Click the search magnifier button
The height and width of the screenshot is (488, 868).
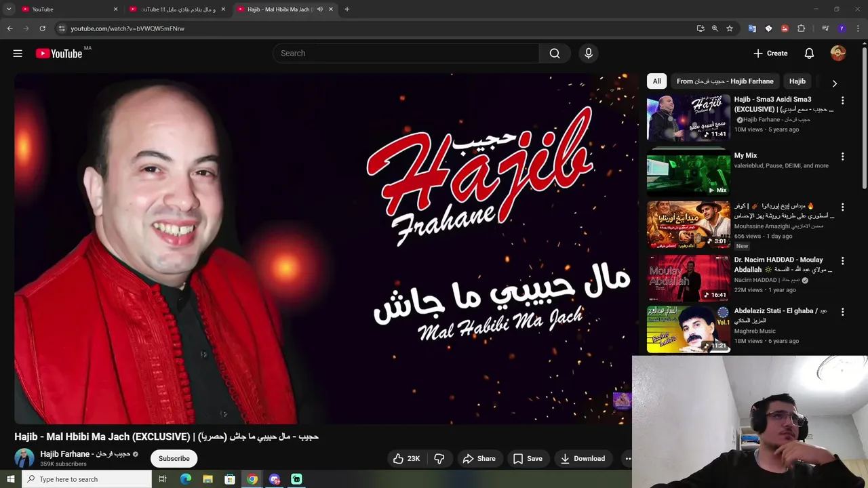click(x=555, y=53)
